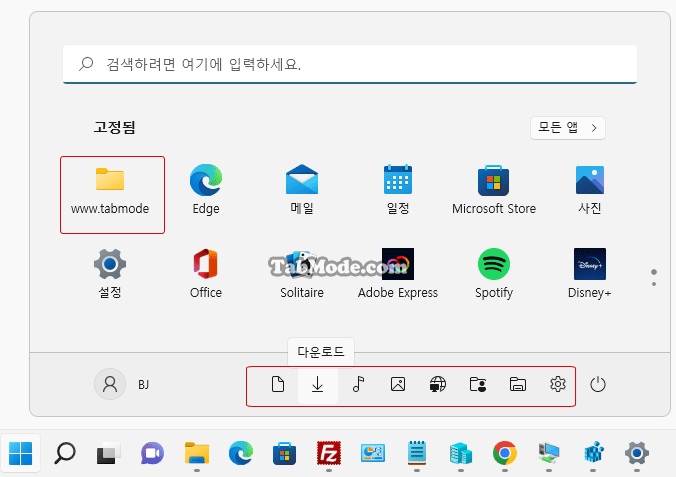Click the Windows Start button on taskbar

coord(20,453)
